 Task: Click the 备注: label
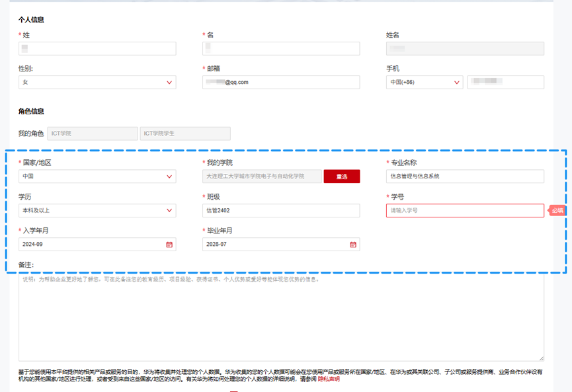(26, 264)
